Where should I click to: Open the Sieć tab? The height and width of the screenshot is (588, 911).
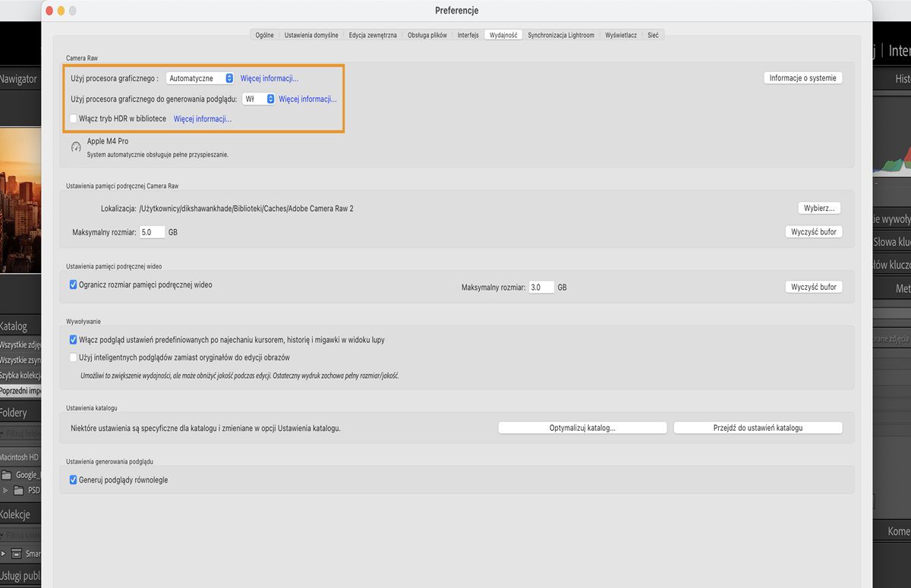[653, 35]
